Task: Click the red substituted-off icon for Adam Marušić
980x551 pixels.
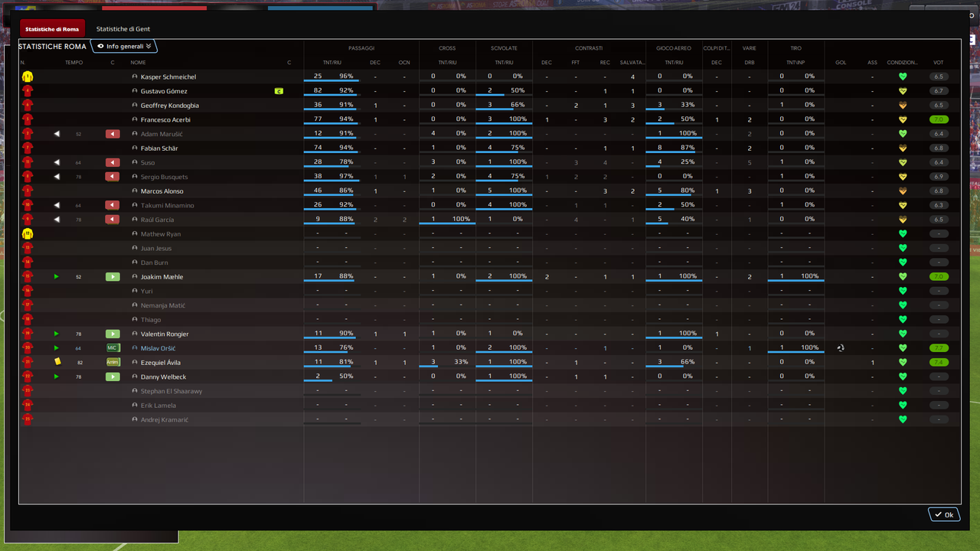Action: click(x=113, y=134)
